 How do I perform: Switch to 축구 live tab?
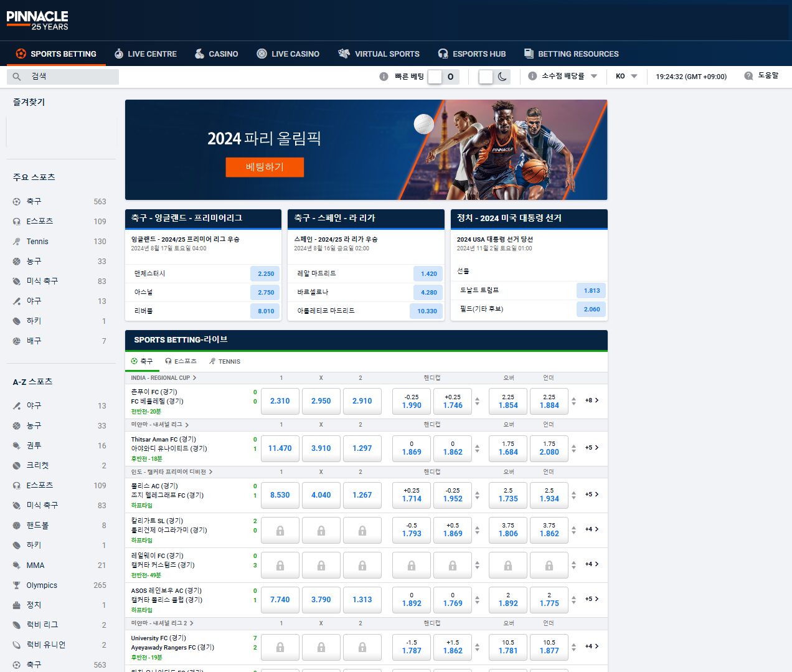142,361
